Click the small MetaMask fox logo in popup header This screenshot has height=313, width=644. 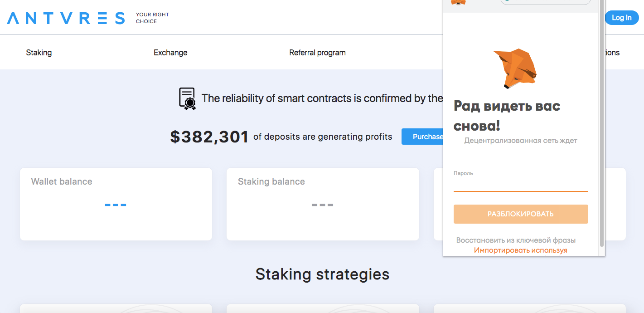pyautogui.click(x=459, y=2)
